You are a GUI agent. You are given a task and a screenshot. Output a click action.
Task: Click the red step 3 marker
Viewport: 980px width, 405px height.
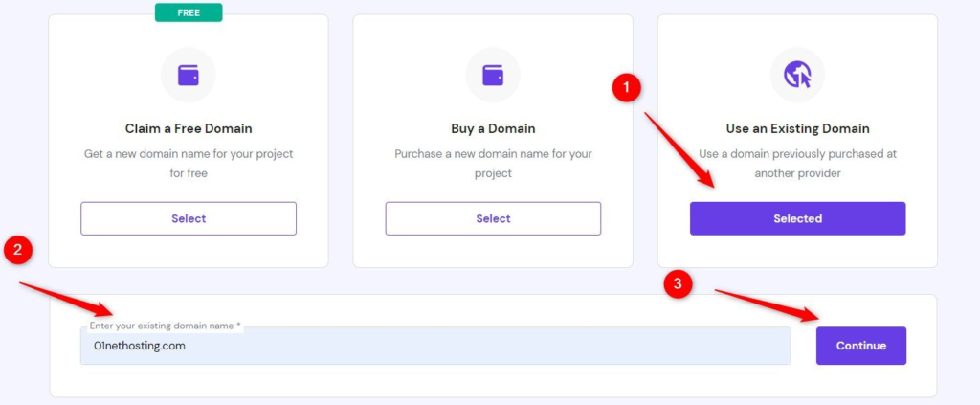tap(679, 284)
